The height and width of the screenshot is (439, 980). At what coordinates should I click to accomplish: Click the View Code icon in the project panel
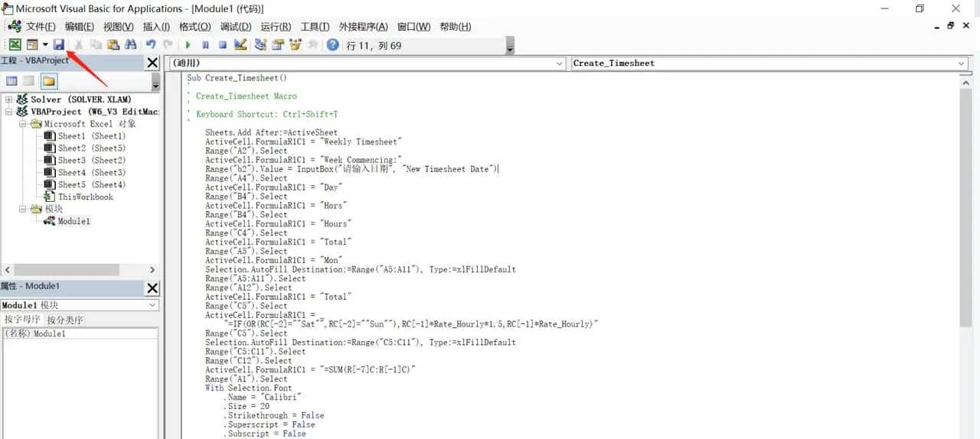pos(12,81)
